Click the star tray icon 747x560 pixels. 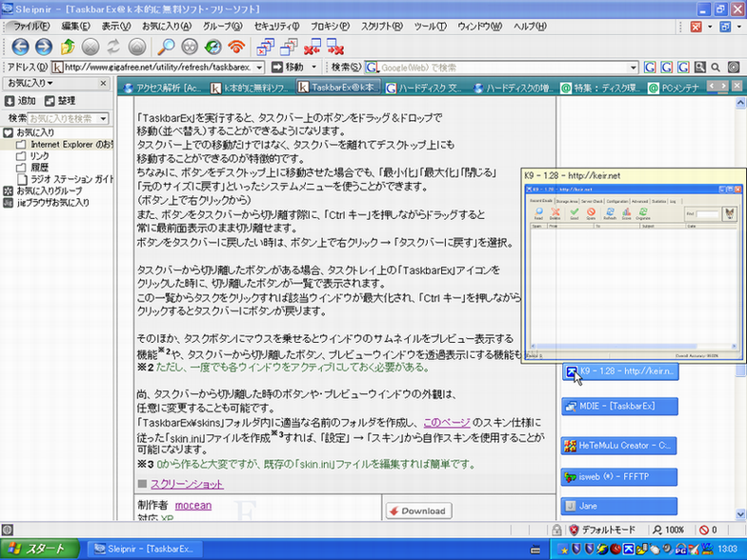pyautogui.click(x=564, y=550)
